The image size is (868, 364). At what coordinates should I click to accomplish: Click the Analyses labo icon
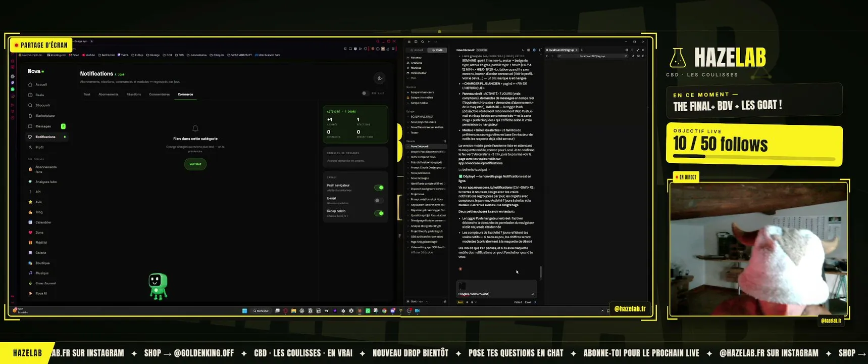click(30, 181)
